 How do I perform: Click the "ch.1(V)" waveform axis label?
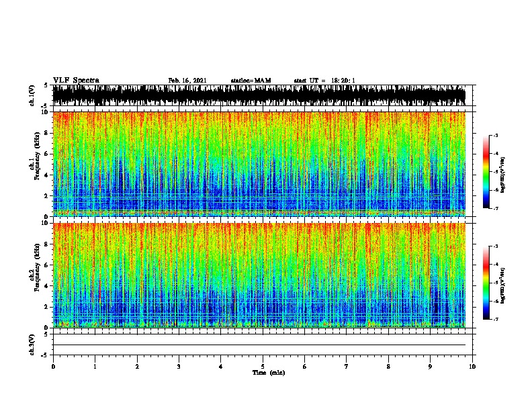tap(32, 95)
